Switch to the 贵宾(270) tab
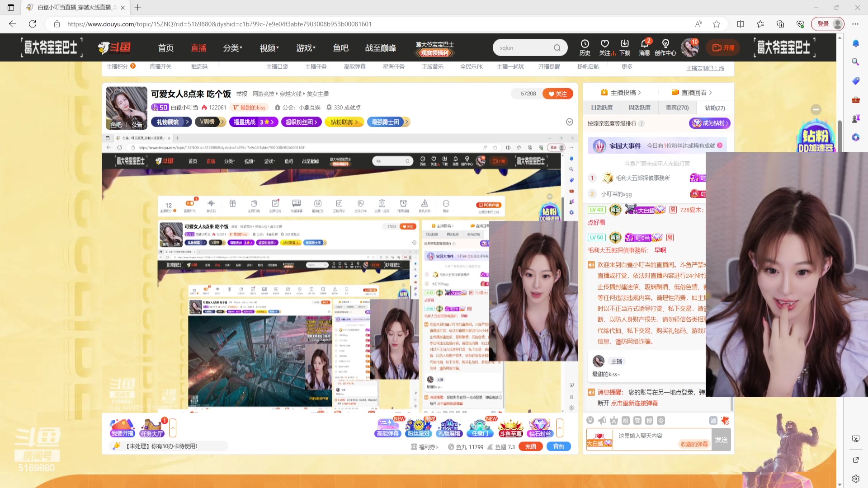The height and width of the screenshot is (488, 868). point(677,108)
